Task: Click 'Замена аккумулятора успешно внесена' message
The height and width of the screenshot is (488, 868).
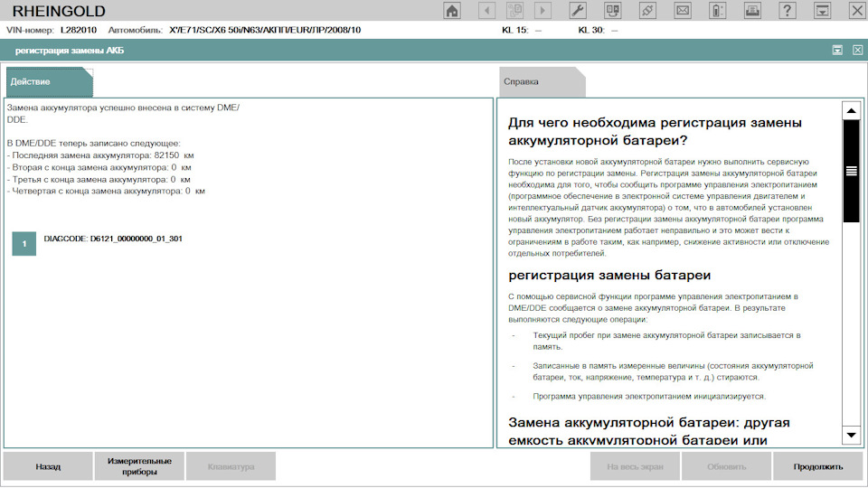Action: (123, 114)
